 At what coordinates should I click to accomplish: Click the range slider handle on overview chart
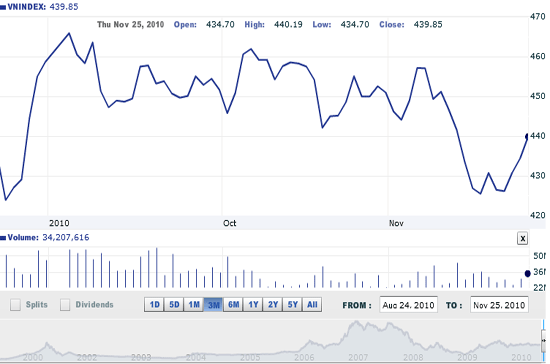click(x=543, y=340)
